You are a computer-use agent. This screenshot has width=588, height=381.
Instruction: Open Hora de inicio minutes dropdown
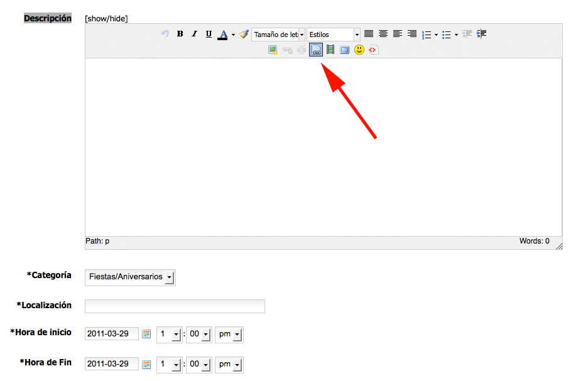pyautogui.click(x=199, y=334)
